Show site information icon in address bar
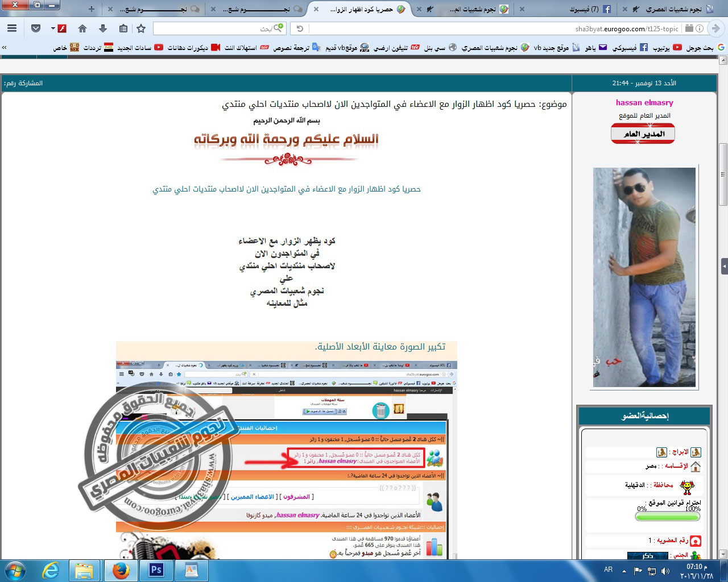728x582 pixels. [x=700, y=28]
